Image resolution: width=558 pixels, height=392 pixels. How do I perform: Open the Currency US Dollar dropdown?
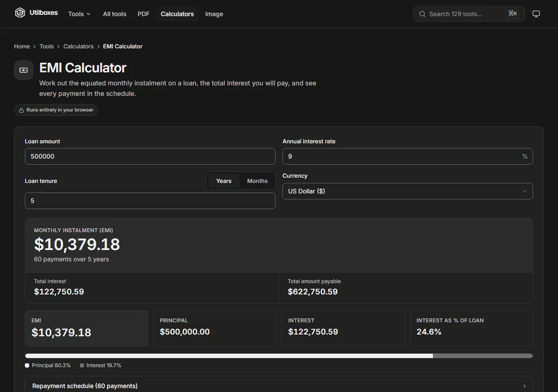click(408, 191)
